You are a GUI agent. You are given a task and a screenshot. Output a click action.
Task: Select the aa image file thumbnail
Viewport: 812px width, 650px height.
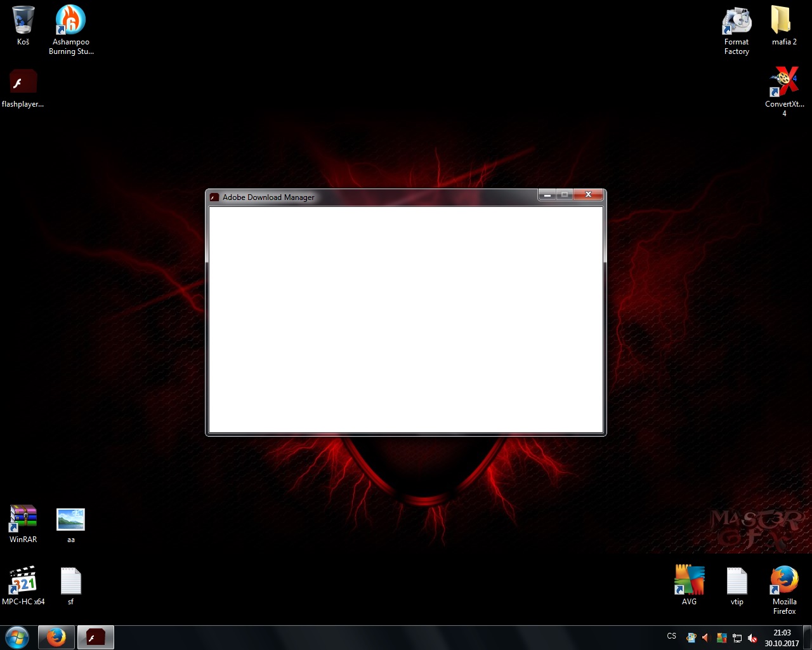coord(70,525)
